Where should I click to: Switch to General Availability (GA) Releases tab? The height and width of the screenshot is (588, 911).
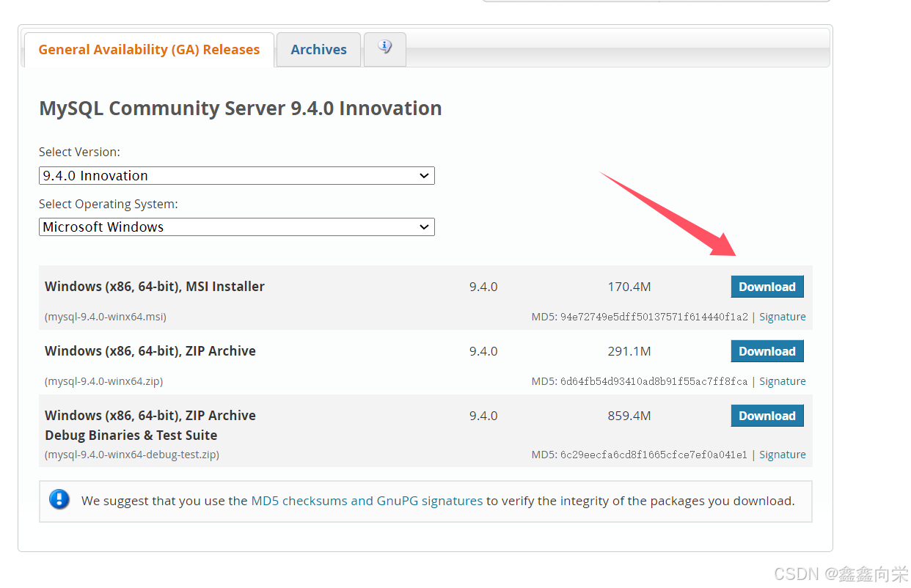149,50
